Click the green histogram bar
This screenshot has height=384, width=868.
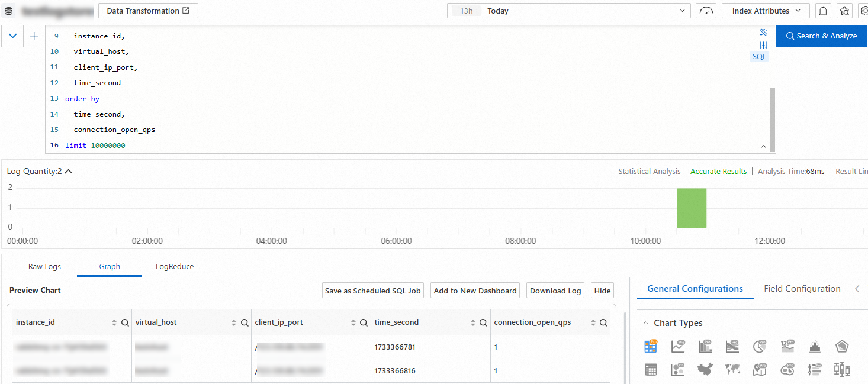tap(692, 208)
